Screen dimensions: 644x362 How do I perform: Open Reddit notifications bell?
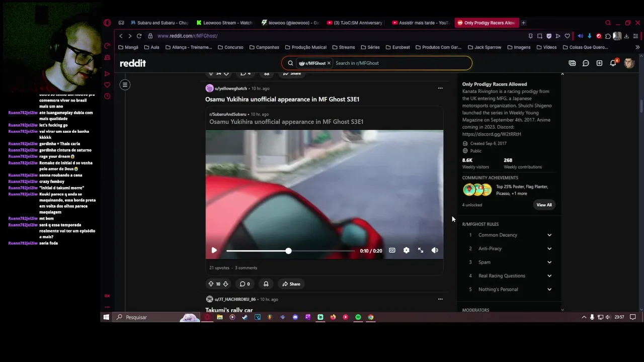pyautogui.click(x=613, y=63)
